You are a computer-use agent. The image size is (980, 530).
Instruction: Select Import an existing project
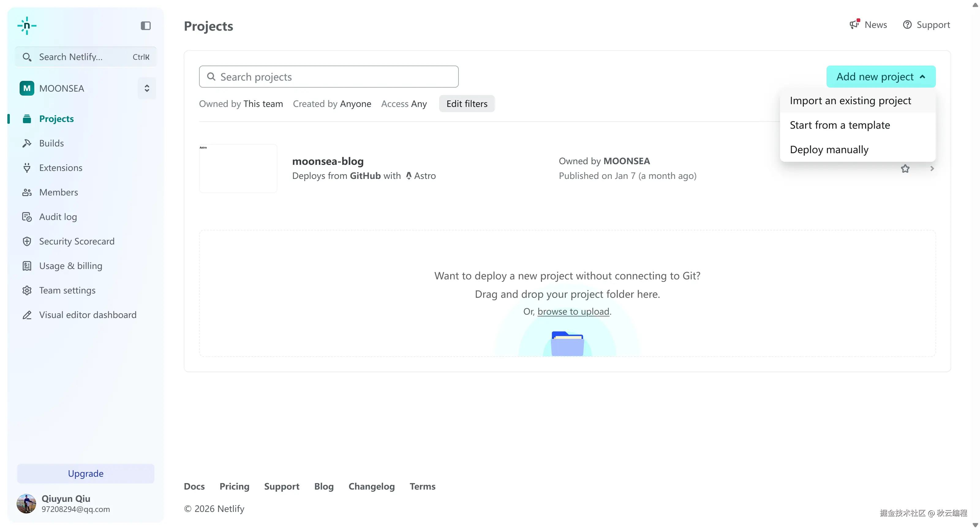[850, 100]
